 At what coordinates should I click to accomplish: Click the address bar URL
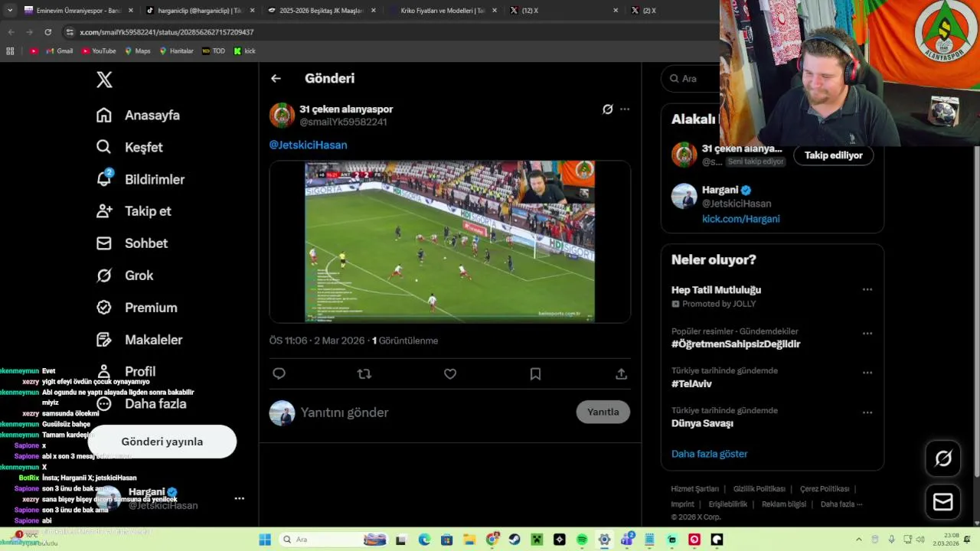pos(167,32)
